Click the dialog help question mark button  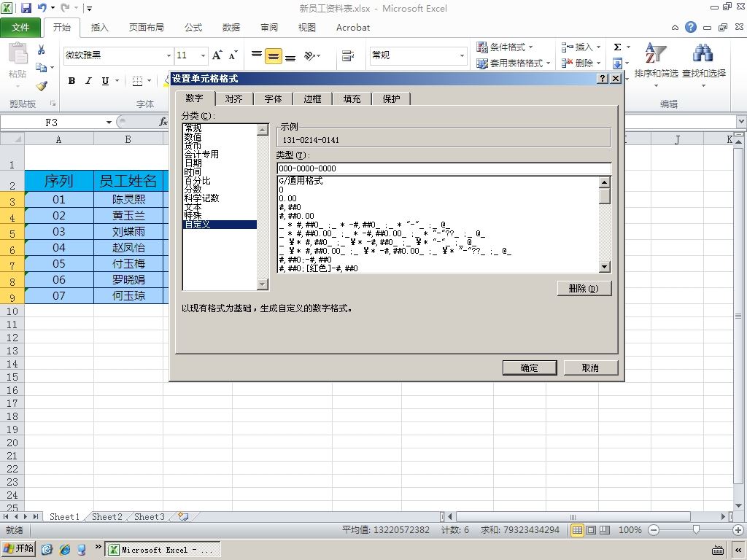coord(603,79)
